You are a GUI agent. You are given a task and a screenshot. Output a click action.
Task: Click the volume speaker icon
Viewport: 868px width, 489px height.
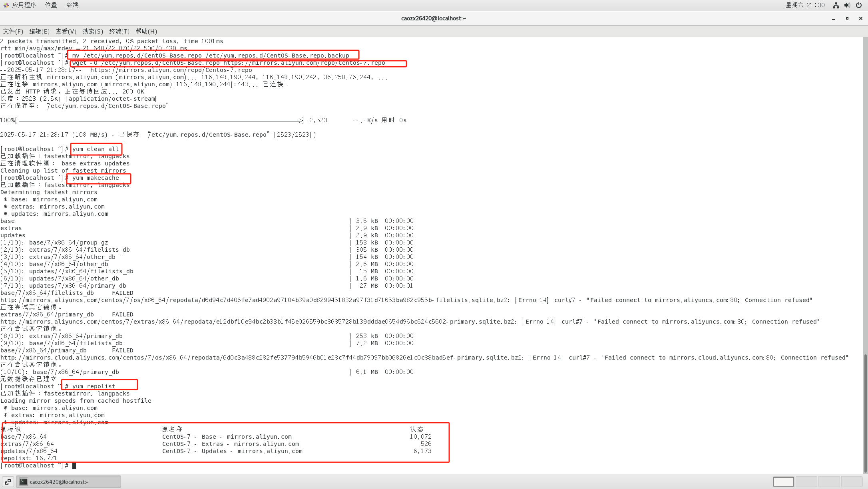click(847, 5)
